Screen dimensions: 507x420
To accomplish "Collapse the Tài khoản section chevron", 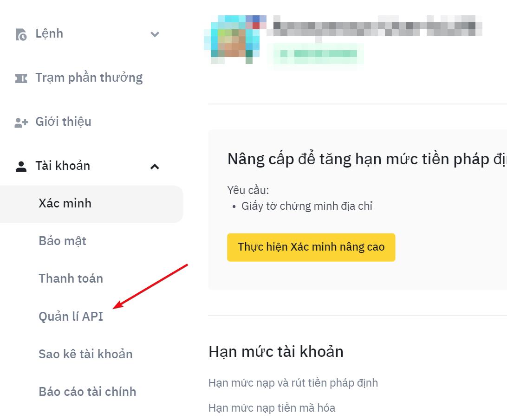I will pos(155,167).
